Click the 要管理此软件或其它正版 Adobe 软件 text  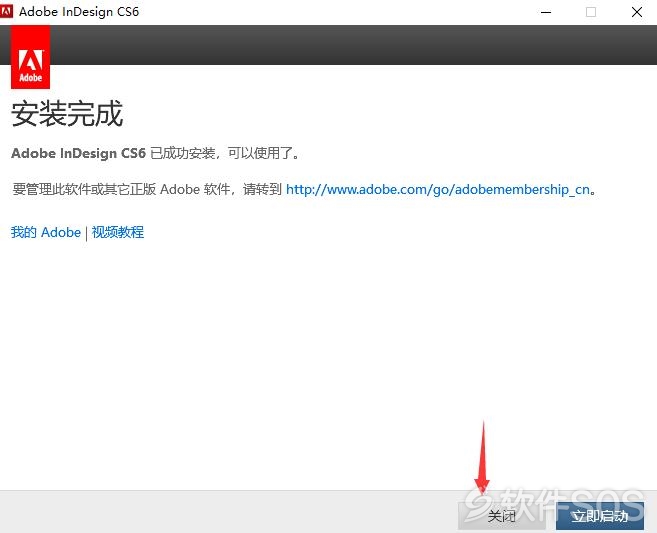[121, 189]
